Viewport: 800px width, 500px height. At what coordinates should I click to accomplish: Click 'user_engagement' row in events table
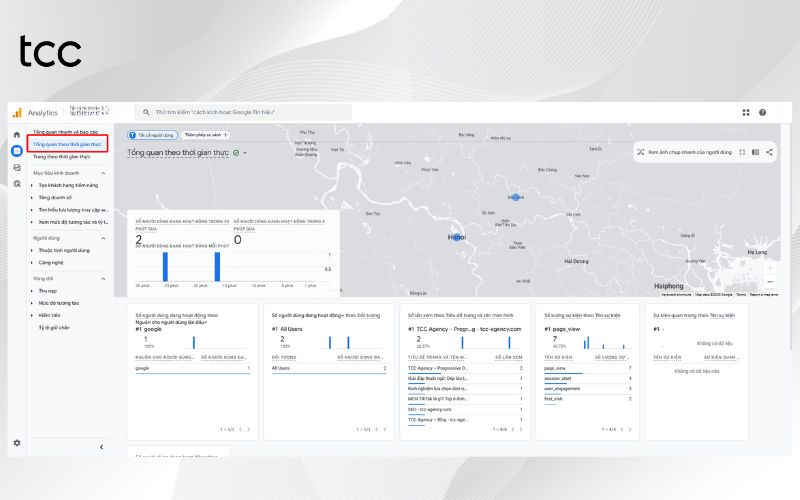click(588, 389)
